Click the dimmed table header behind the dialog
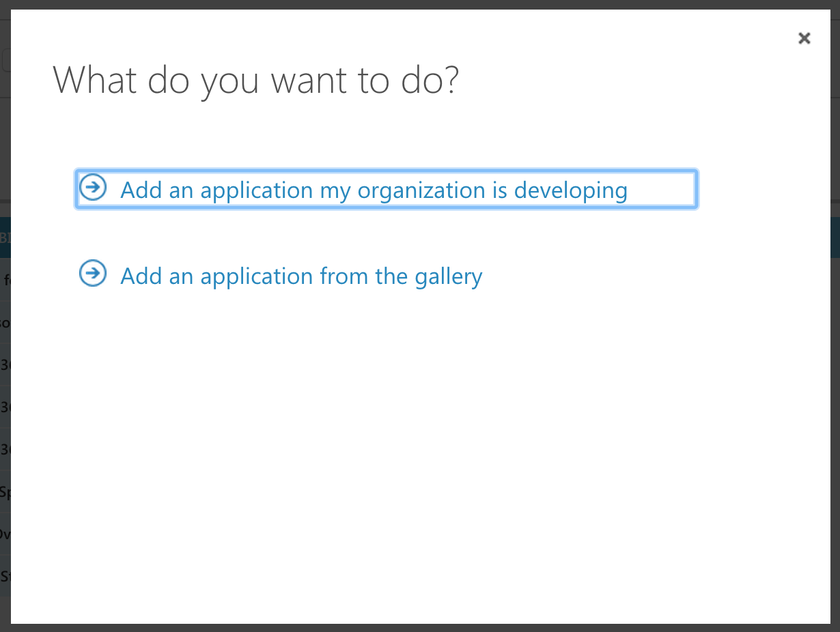 [5, 238]
